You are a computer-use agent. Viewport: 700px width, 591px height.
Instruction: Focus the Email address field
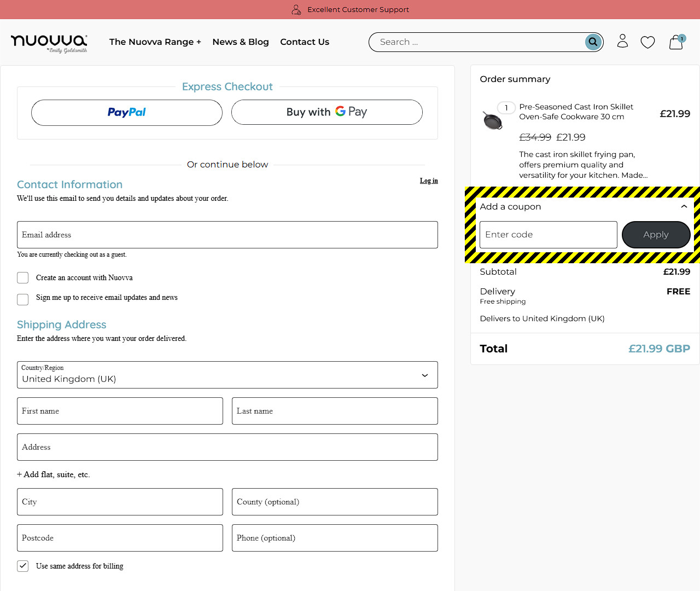(x=227, y=235)
